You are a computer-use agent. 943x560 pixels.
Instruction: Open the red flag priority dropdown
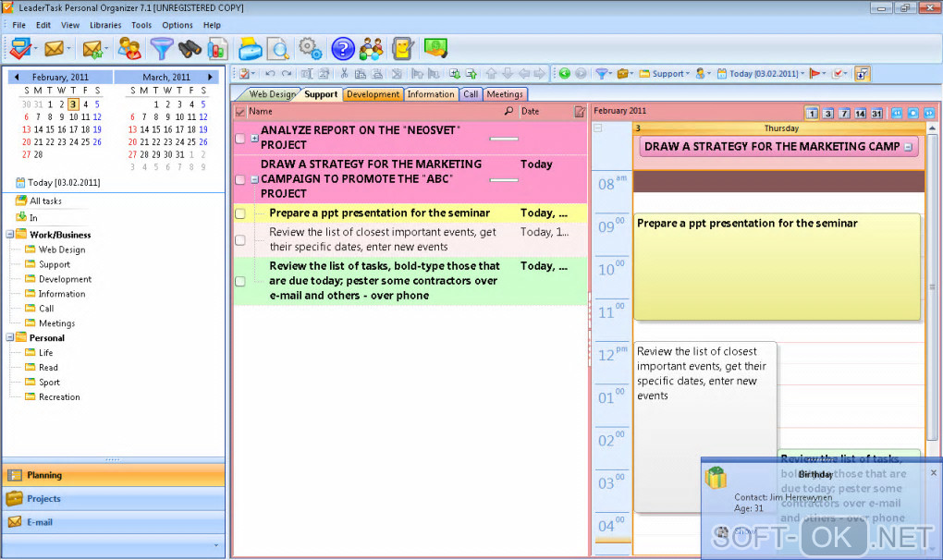(x=817, y=73)
